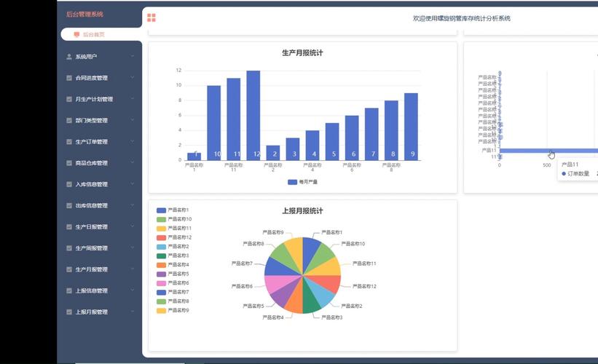Toggle the 产品名称10 legend entry

pyautogui.click(x=174, y=219)
